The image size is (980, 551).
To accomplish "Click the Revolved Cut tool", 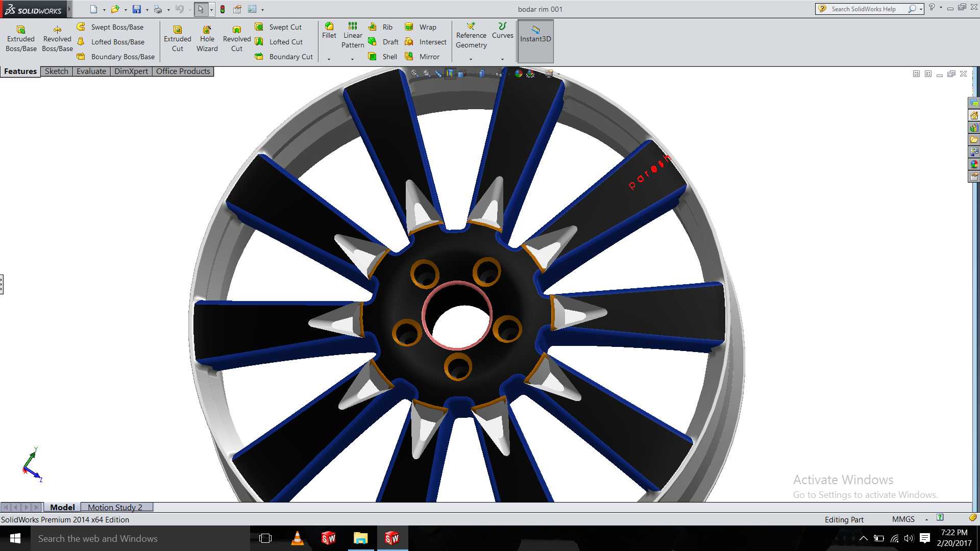I will pos(237,39).
